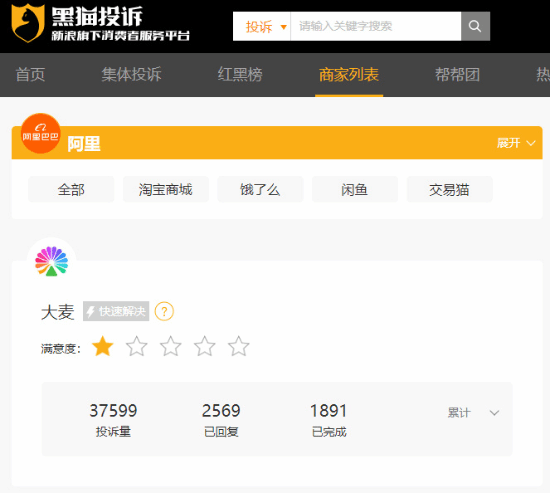Viewport: 550px width, 493px height.
Task: Open the 大麦 merchant name link
Action: pyautogui.click(x=58, y=312)
